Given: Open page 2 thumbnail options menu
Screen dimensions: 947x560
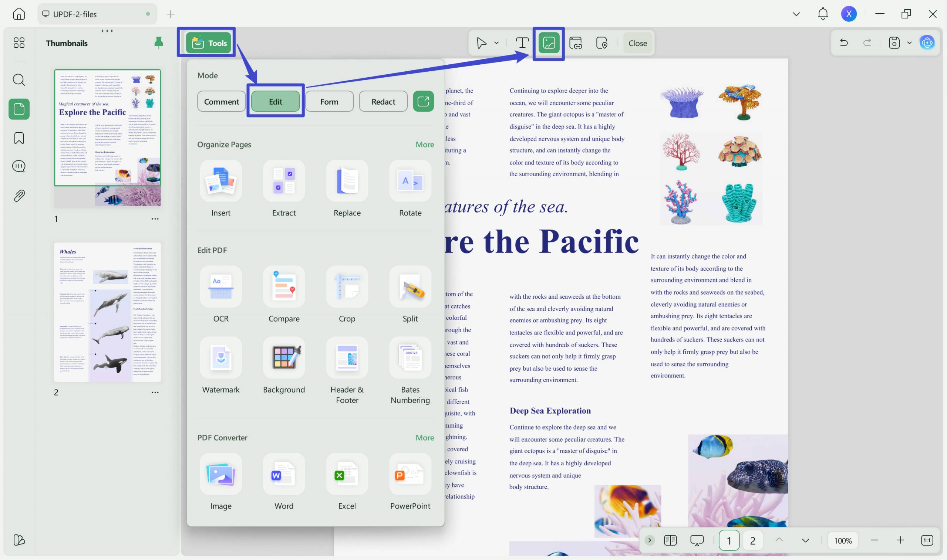Looking at the screenshot, I should click(x=155, y=393).
